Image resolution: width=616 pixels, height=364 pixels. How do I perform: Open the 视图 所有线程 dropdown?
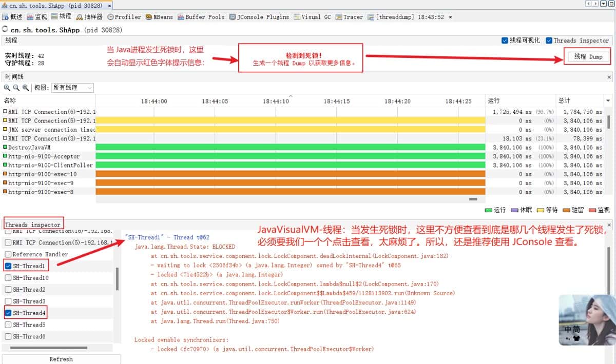[72, 88]
